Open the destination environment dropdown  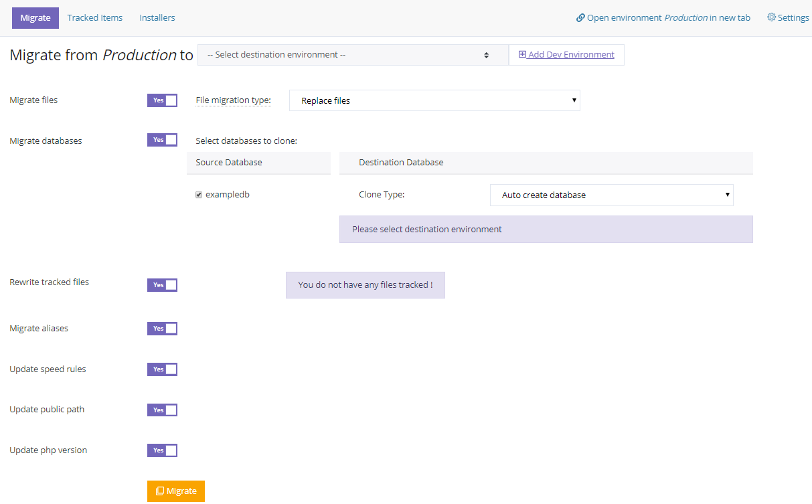pyautogui.click(x=352, y=55)
